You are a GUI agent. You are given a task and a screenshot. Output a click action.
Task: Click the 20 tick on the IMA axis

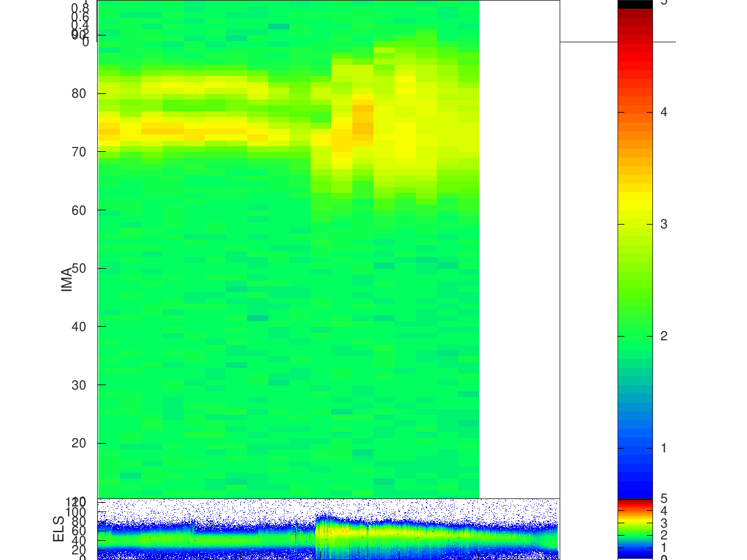point(78,443)
